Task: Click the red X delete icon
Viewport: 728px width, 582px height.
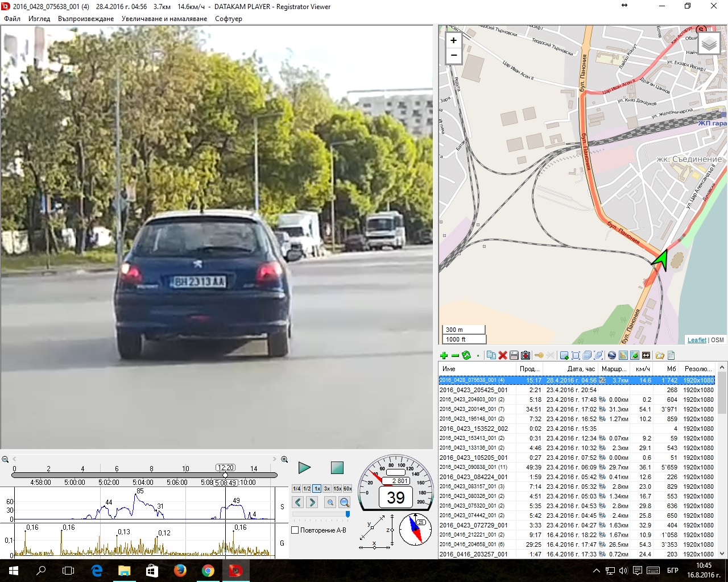Action: pyautogui.click(x=503, y=356)
